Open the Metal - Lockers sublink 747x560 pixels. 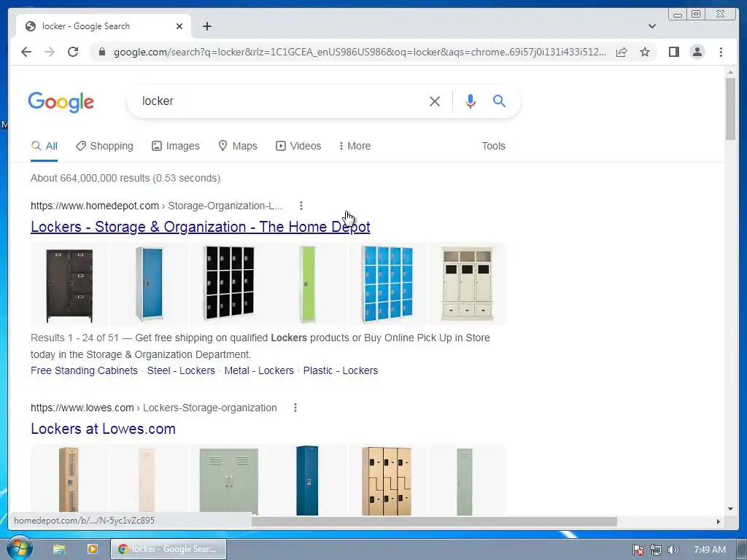point(259,370)
